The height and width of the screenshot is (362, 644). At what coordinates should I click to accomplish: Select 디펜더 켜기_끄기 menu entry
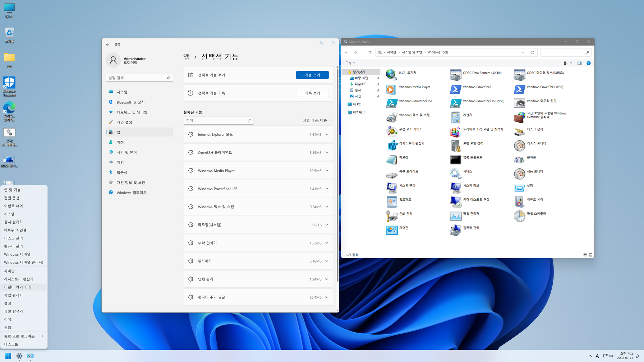tap(24, 287)
